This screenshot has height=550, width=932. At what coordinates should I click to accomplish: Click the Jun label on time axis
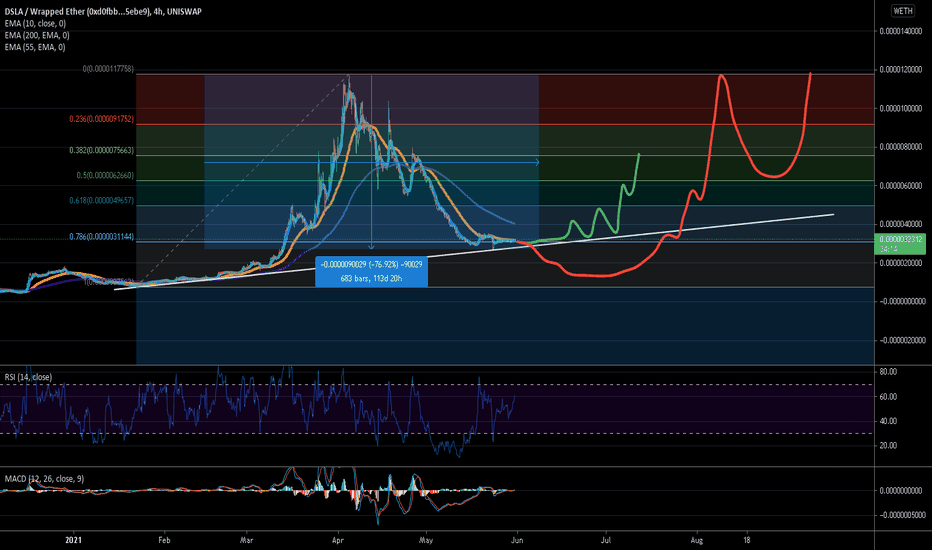click(x=517, y=540)
